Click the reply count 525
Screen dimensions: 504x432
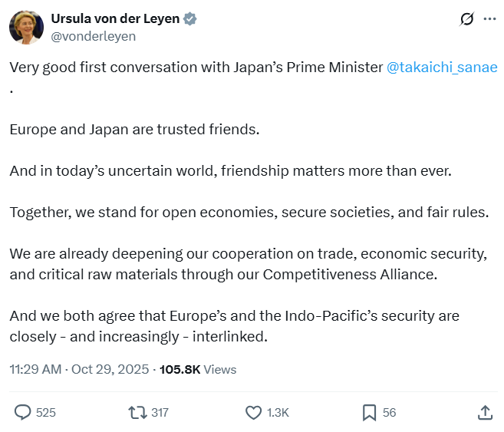[x=46, y=413]
